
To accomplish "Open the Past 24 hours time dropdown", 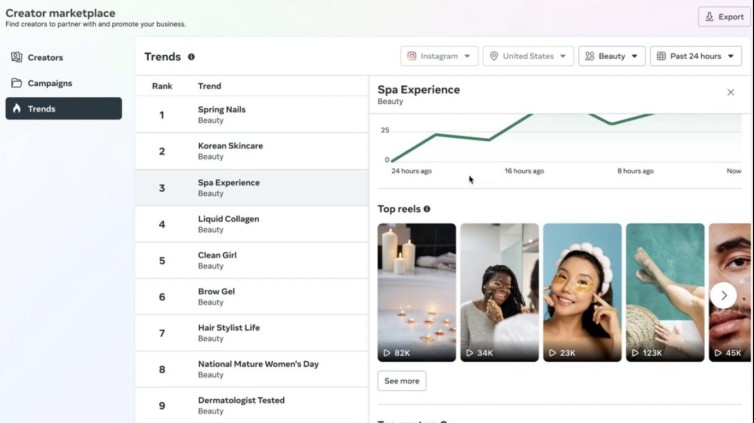I will (696, 56).
